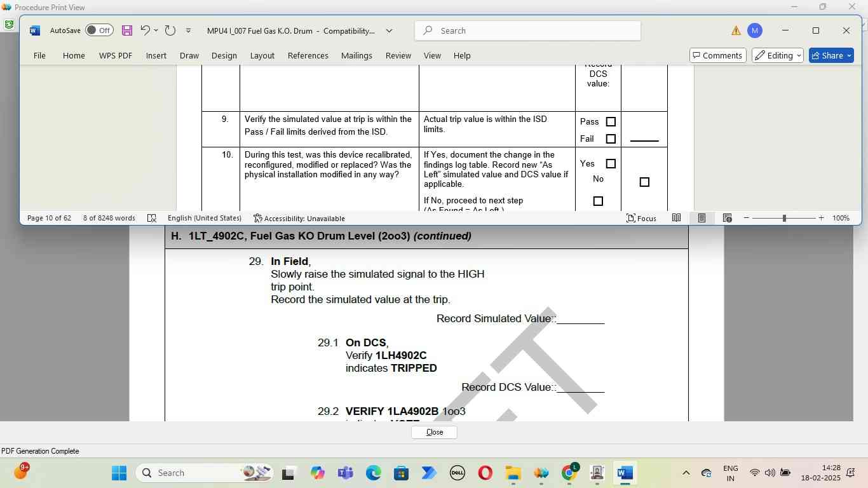868x488 pixels.
Task: Open the user account avatar M
Action: coord(754,30)
